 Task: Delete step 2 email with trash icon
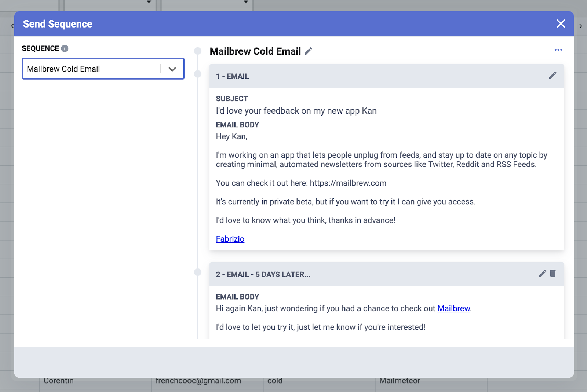tap(553, 274)
